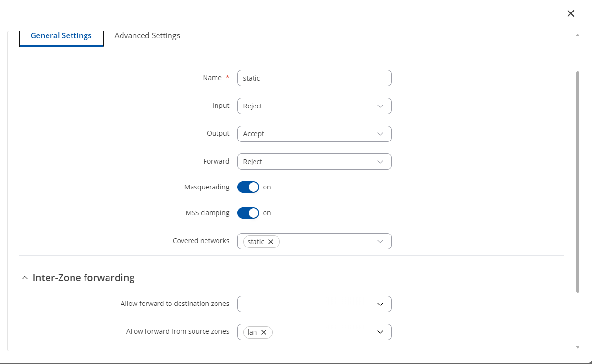
Task: Click the Name input field containing static
Action: pos(314,78)
